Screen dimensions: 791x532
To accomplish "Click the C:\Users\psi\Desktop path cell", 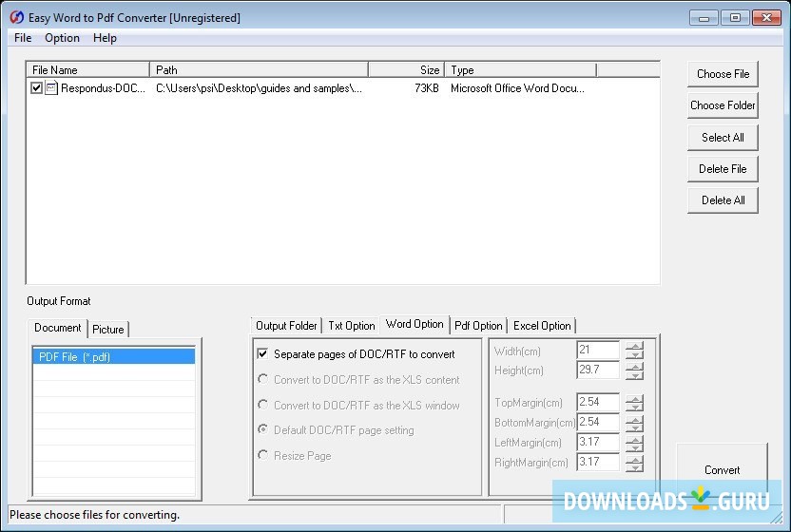I will coord(259,88).
